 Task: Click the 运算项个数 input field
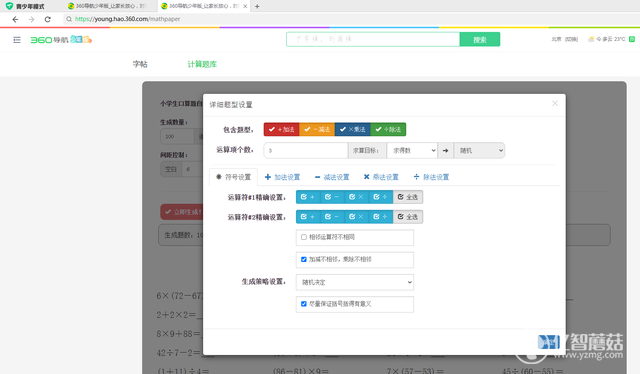[306, 151]
